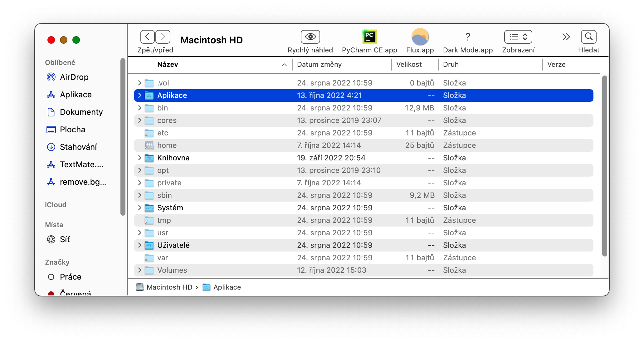The image size is (644, 342).
Task: Go back with the left arrow button
Action: [x=148, y=37]
